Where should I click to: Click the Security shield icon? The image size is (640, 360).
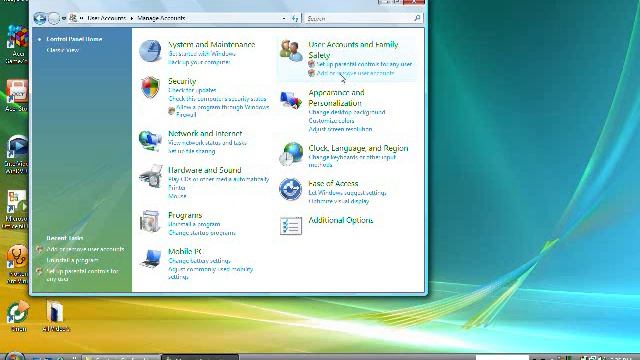tap(150, 87)
